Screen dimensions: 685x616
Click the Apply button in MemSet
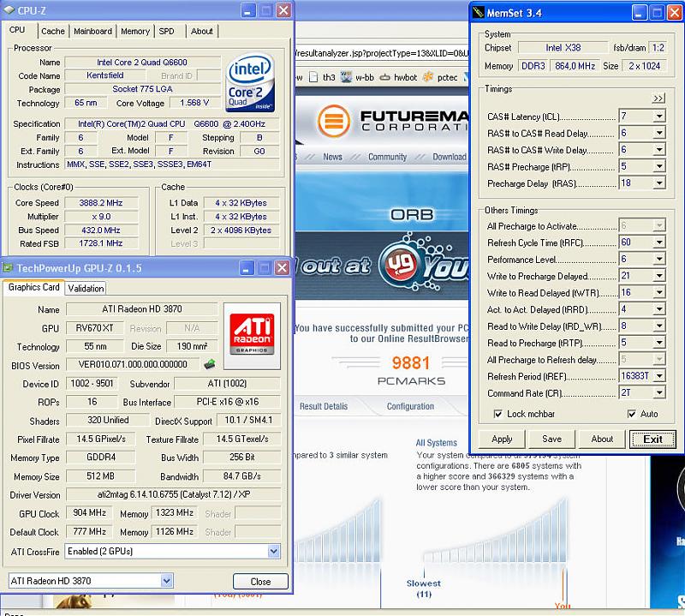tap(502, 439)
